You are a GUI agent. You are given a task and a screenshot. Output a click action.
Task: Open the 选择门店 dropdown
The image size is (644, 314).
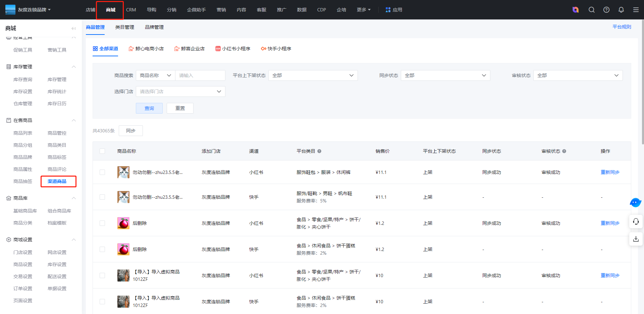pyautogui.click(x=180, y=91)
